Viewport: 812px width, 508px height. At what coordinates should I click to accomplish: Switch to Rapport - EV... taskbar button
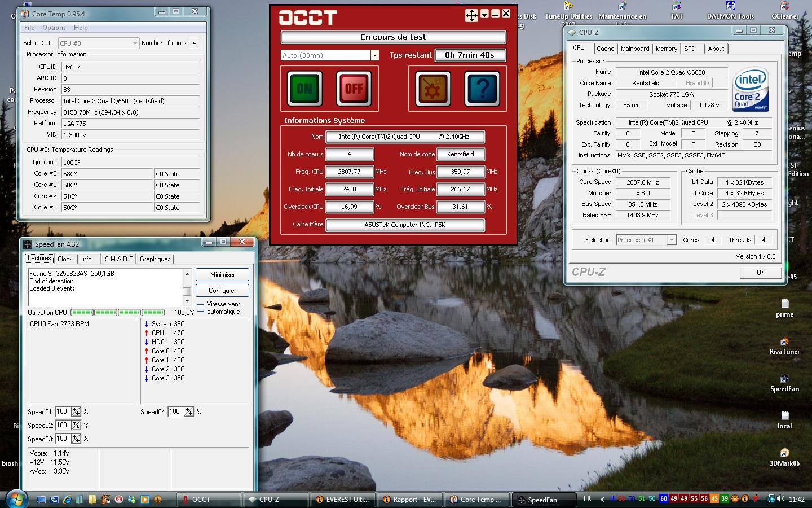[x=410, y=500]
